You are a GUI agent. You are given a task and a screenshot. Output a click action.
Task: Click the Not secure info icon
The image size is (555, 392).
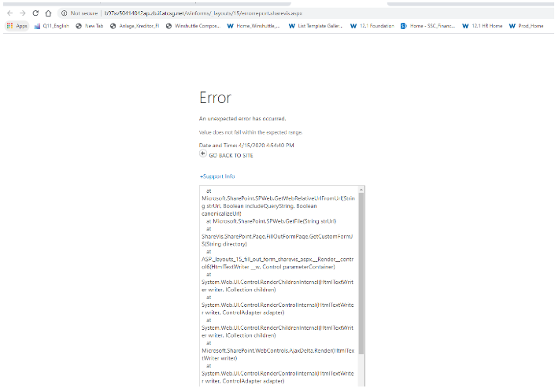click(65, 13)
